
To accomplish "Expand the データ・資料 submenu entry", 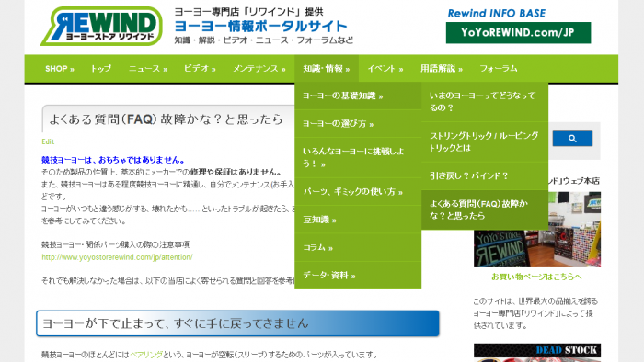I will [x=358, y=275].
